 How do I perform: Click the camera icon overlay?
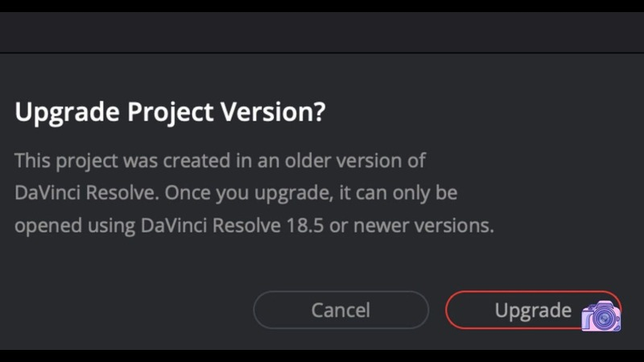[601, 316]
